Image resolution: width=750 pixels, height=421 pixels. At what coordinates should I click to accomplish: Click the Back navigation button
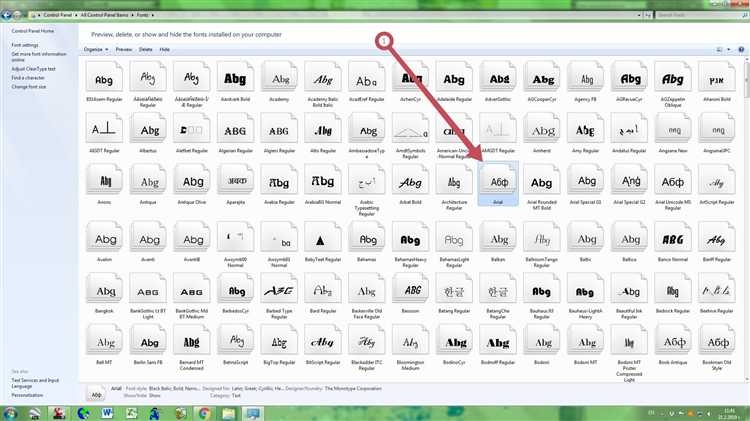[7, 15]
